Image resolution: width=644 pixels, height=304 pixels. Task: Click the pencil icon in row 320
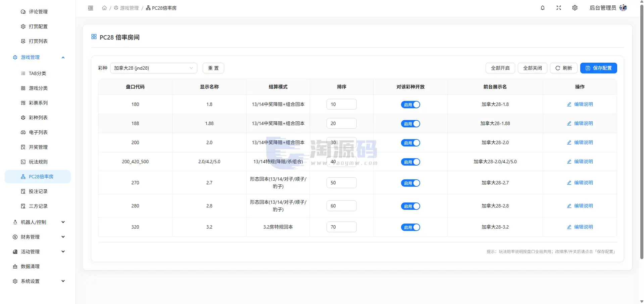tap(569, 227)
